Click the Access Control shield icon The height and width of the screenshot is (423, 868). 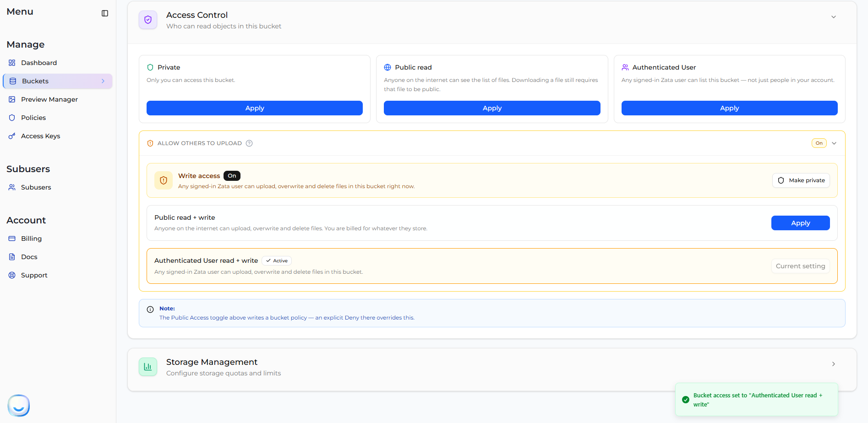(148, 20)
